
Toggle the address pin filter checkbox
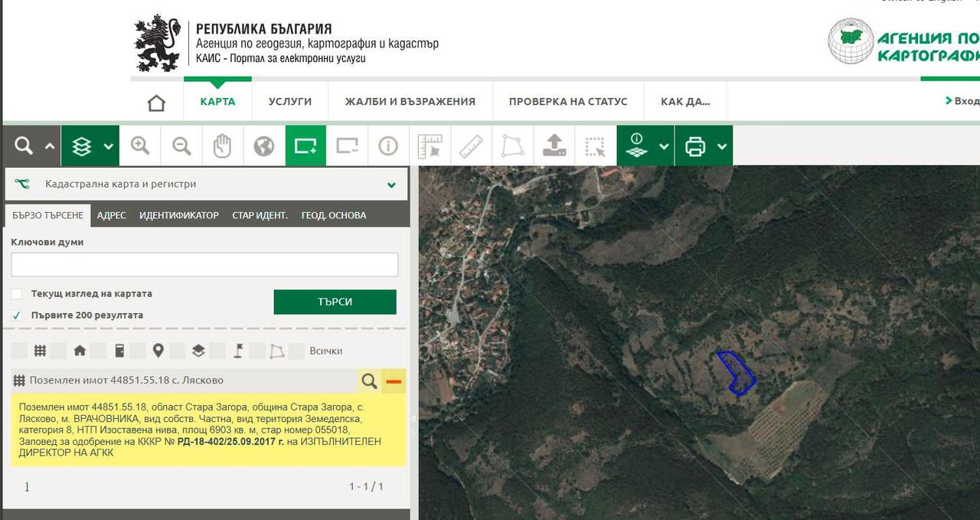tap(139, 351)
